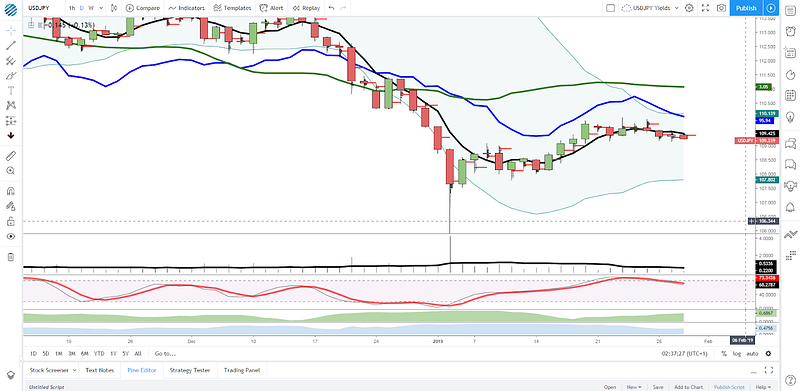
Task: Open the indicator Templates menu
Action: (x=232, y=8)
